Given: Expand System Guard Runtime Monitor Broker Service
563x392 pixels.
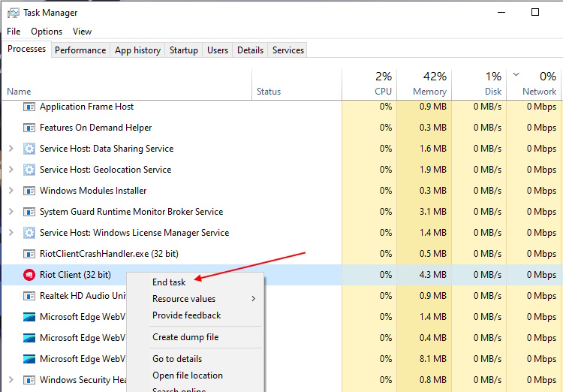Looking at the screenshot, I should coord(11,212).
